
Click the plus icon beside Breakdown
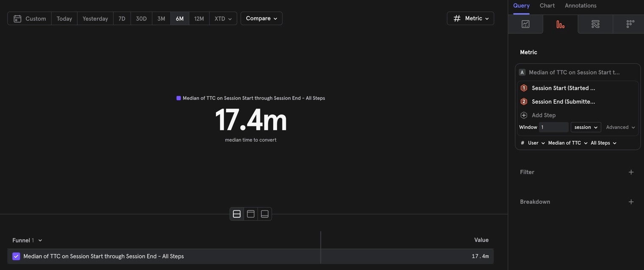point(631,202)
